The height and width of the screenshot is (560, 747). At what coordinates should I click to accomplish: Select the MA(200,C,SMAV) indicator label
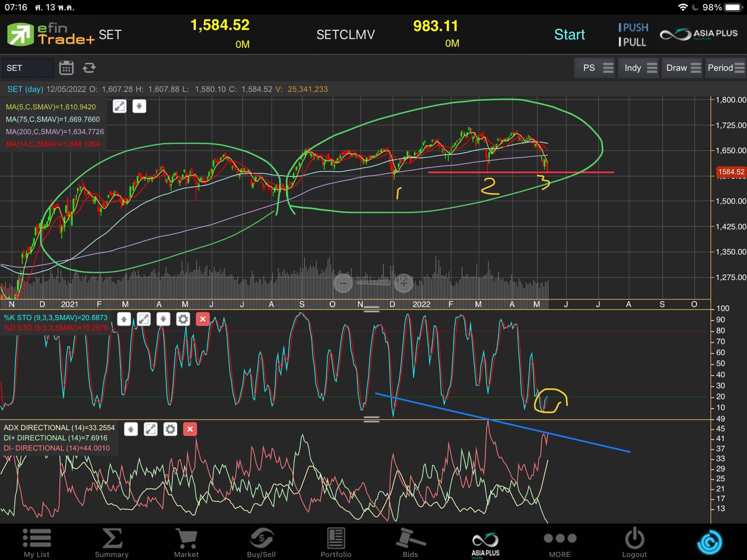pyautogui.click(x=55, y=131)
